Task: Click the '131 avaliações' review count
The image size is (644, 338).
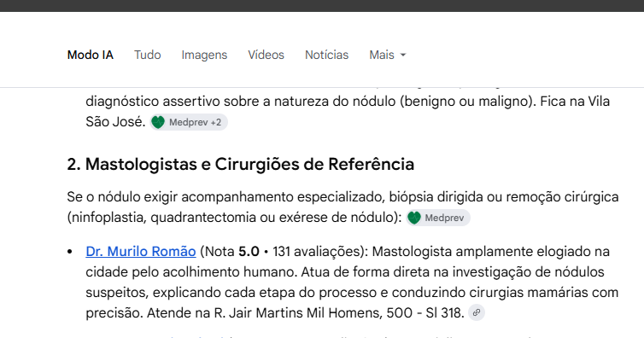Action: pyautogui.click(x=317, y=252)
